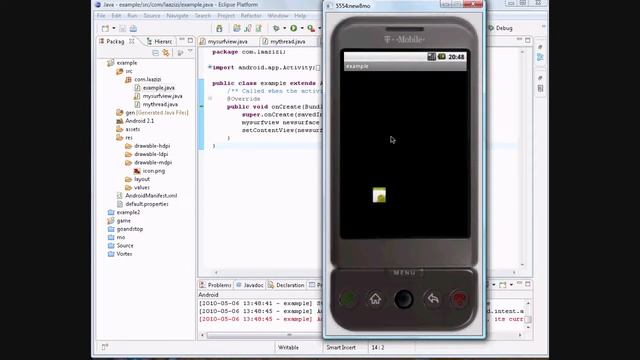
Task: Click the emulator green Call button
Action: pyautogui.click(x=348, y=299)
